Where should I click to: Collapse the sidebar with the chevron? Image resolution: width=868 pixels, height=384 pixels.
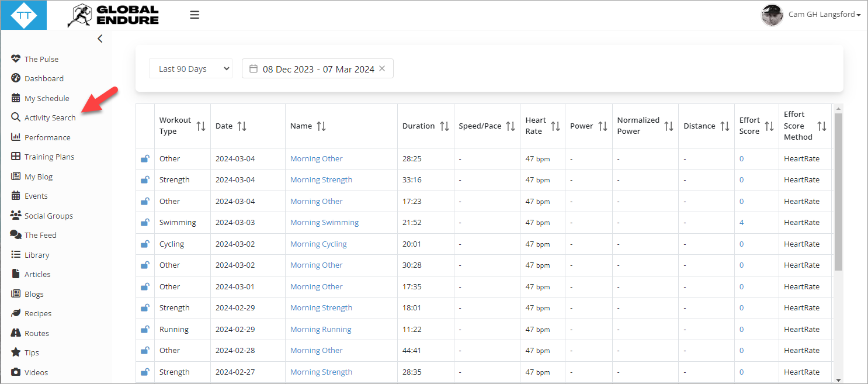tap(100, 39)
